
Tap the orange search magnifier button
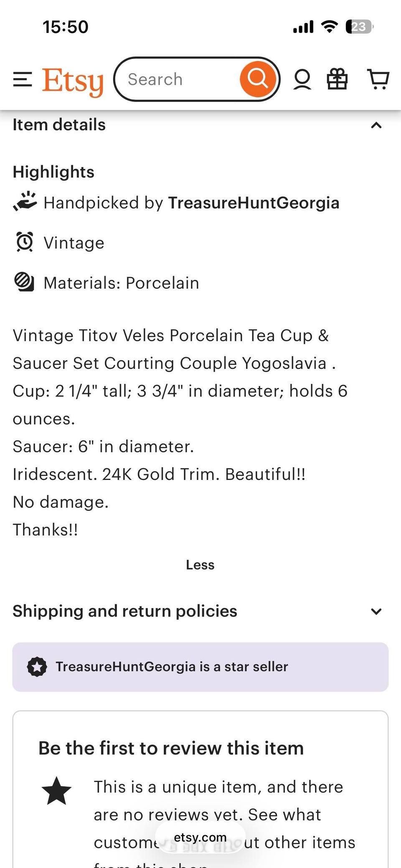tap(258, 79)
